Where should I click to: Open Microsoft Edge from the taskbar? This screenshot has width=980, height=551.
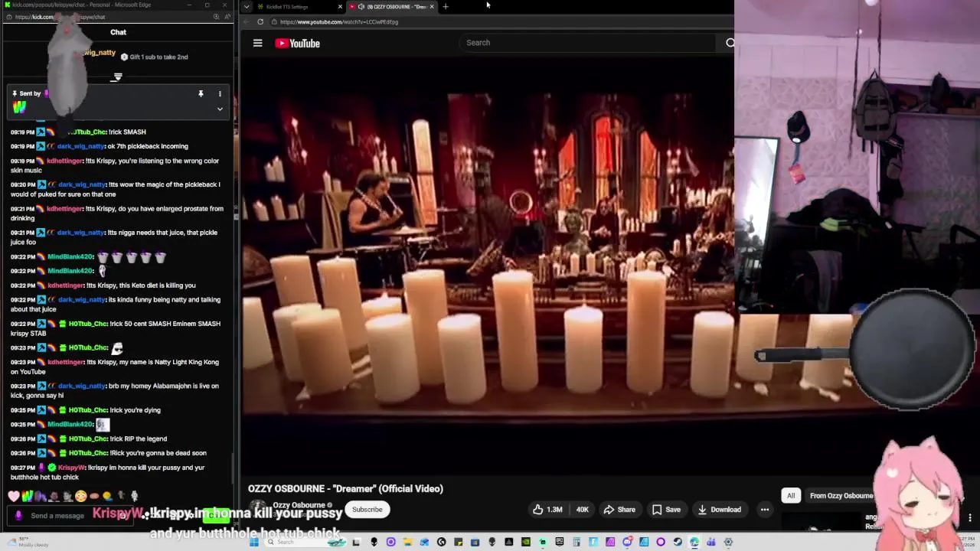pyautogui.click(x=694, y=542)
